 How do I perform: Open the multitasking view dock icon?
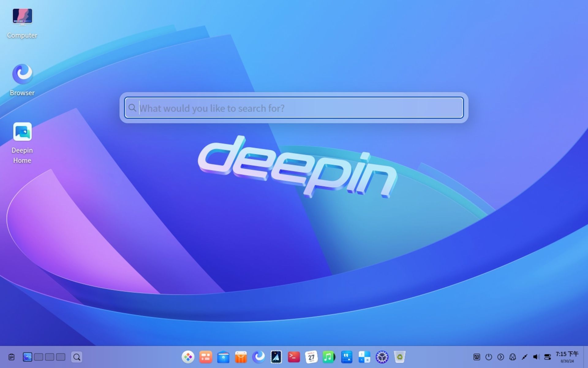pos(205,357)
